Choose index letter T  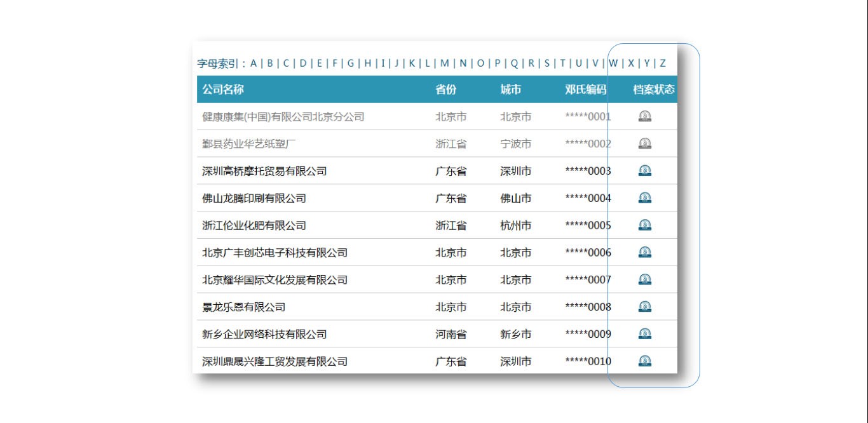pos(562,64)
